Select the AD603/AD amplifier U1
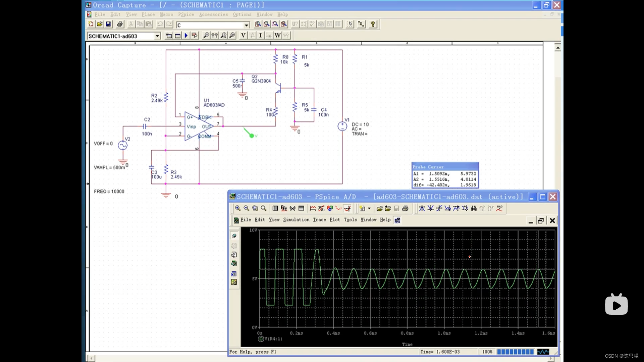This screenshot has height=362, width=644. coord(199,126)
